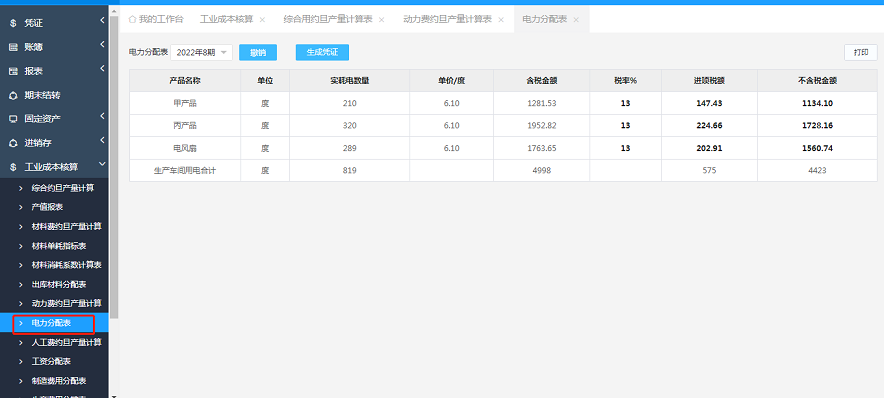Click the 1952.82 tax-inclusive amount cell

[x=542, y=126]
